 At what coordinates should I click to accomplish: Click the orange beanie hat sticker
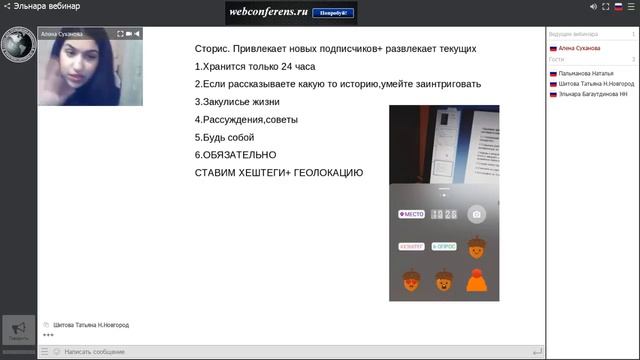(x=477, y=280)
